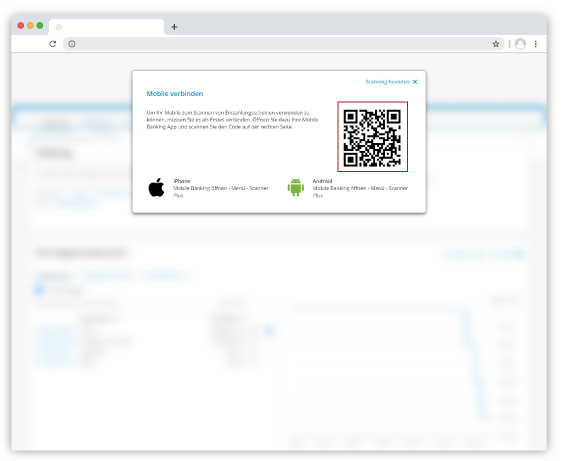Click the macOS red close window button
This screenshot has height=461, width=574.
click(x=21, y=25)
